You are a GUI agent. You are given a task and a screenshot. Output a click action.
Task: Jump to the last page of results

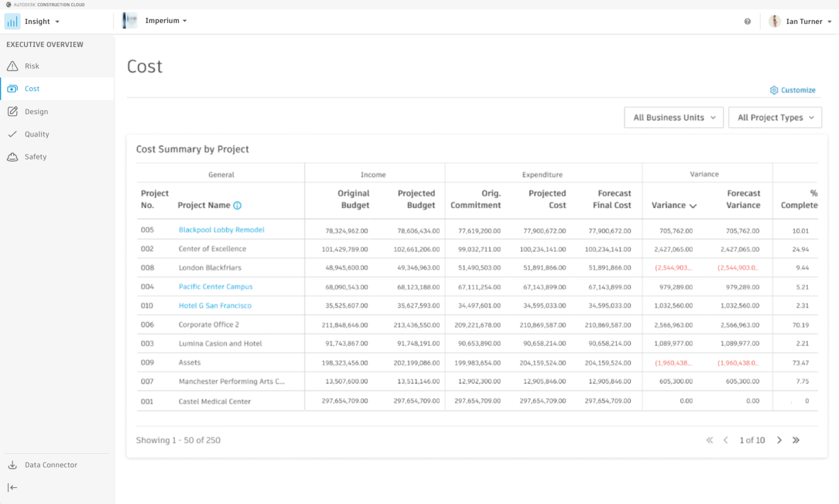(796, 440)
